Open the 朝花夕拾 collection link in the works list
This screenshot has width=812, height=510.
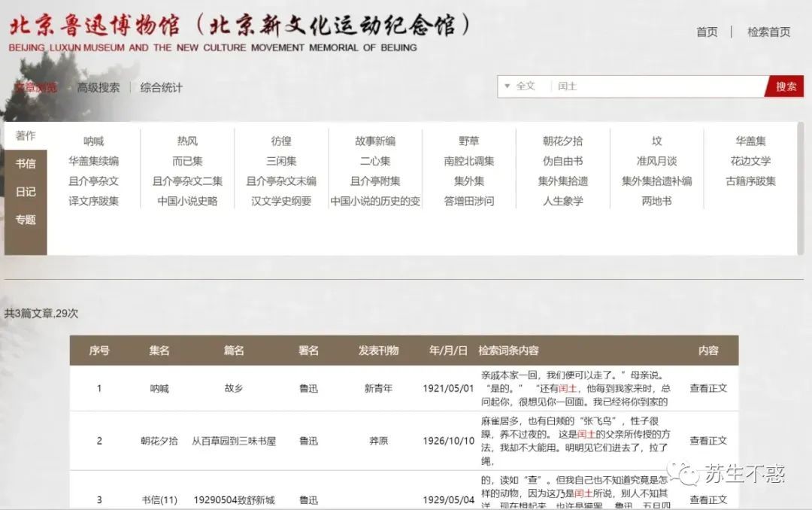563,141
